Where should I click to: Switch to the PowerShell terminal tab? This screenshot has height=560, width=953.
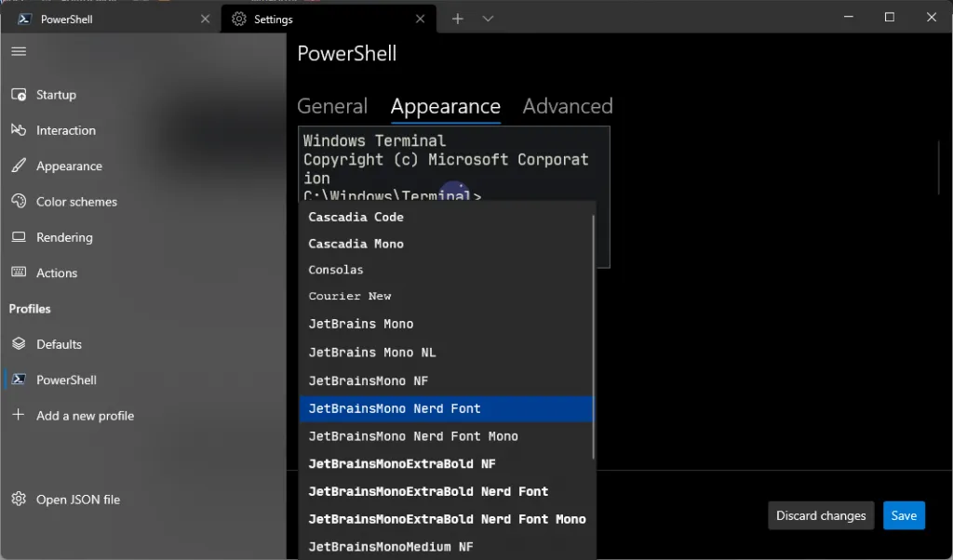tap(110, 19)
